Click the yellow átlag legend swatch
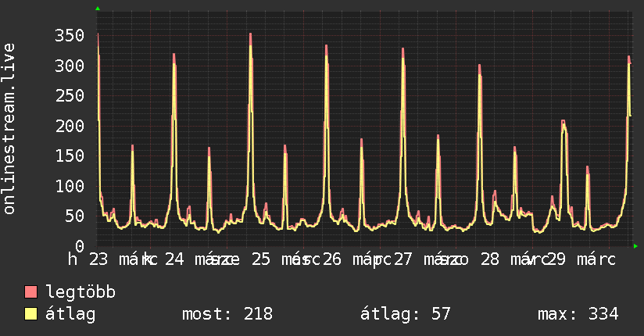644x336 pixels. tap(30, 314)
